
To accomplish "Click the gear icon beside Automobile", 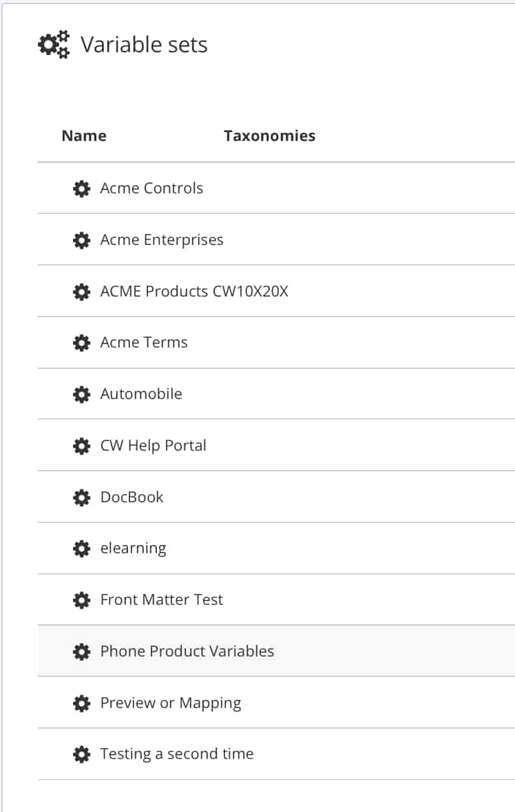I will click(82, 394).
